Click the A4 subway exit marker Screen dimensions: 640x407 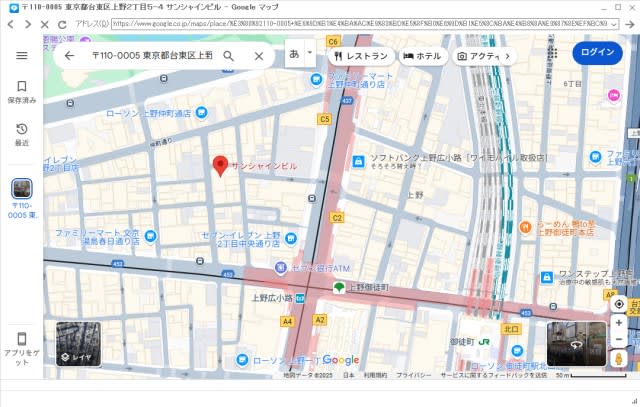click(x=287, y=321)
